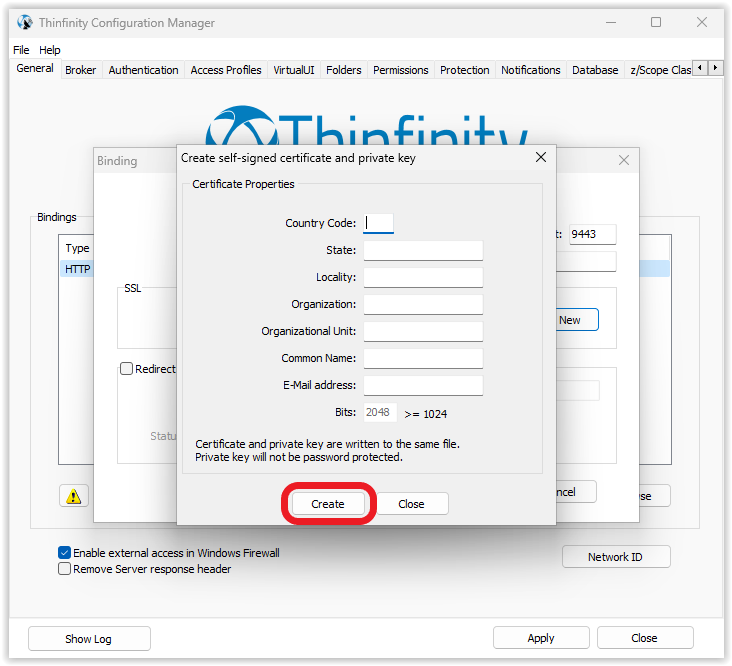This screenshot has width=732, height=666.
Task: Open the Show Log button
Action: coord(89,638)
